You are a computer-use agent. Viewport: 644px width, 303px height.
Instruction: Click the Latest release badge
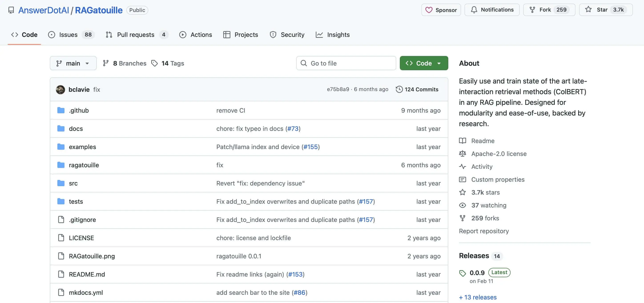pyautogui.click(x=499, y=273)
